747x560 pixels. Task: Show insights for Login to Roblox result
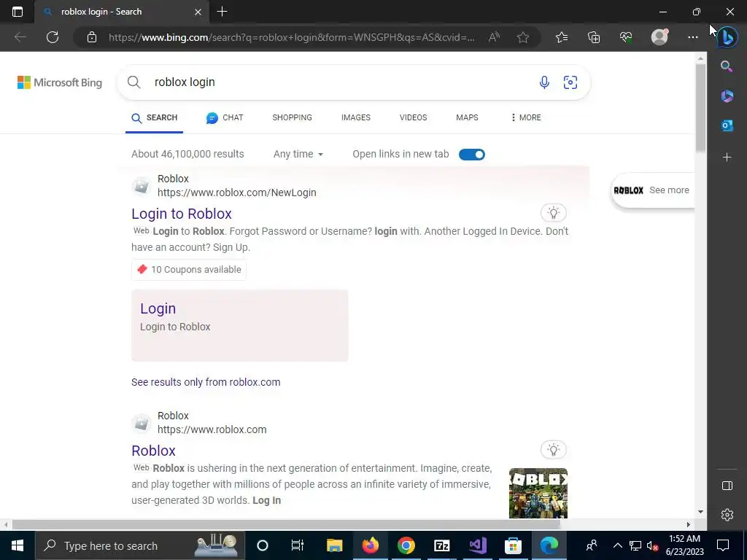coord(553,212)
